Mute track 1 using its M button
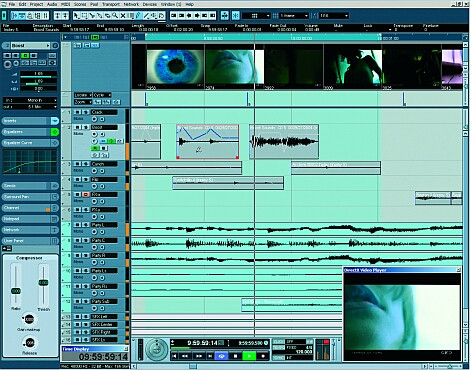 (77, 112)
